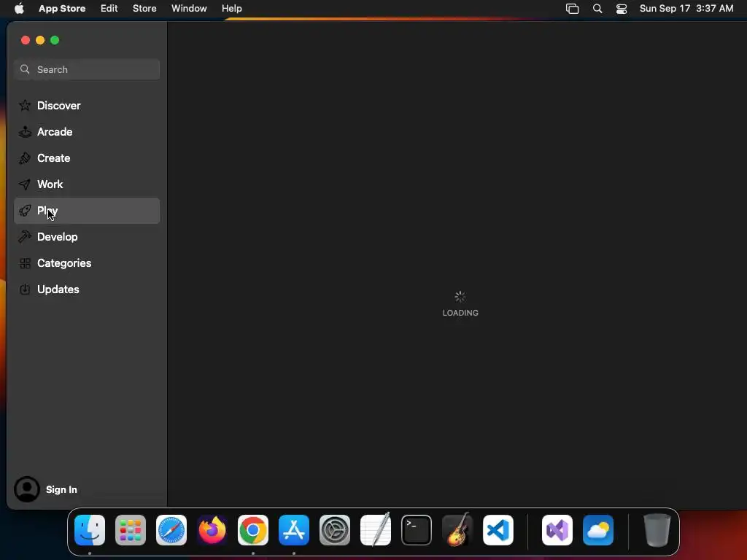Click the Work paper plane icon

point(25,184)
